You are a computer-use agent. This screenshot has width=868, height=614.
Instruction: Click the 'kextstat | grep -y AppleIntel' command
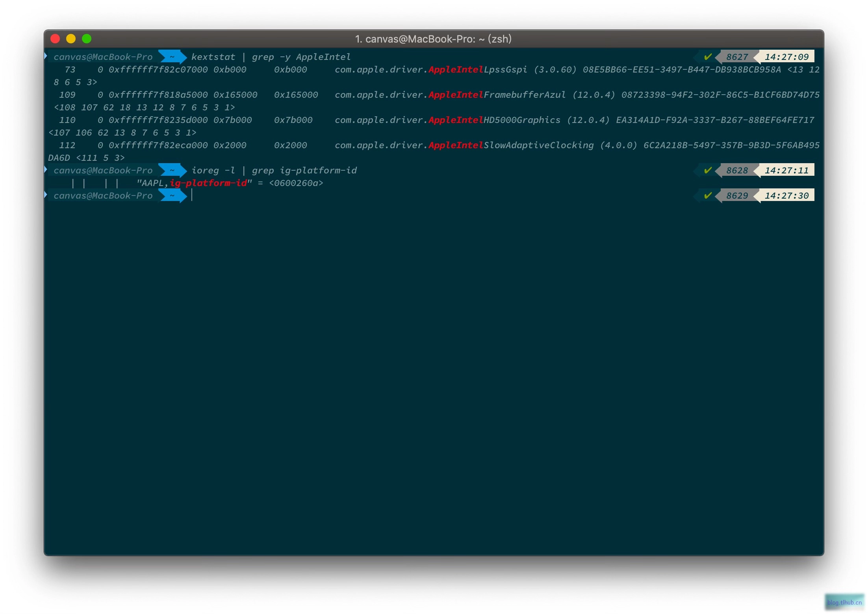point(271,57)
